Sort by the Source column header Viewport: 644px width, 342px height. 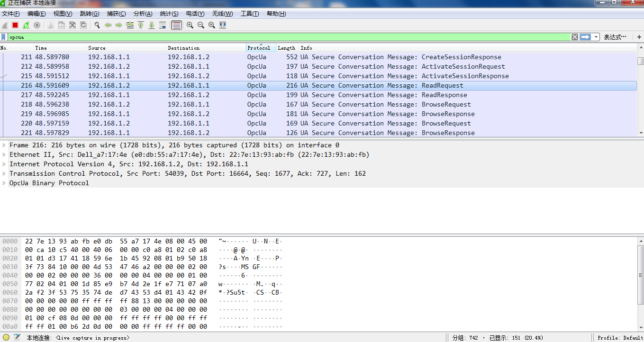[127, 48]
